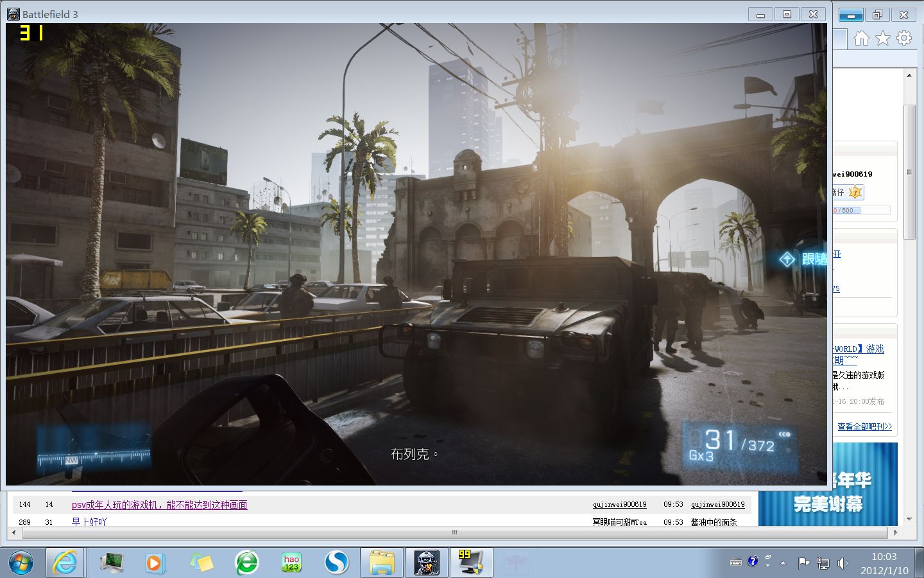This screenshot has width=924, height=578.
Task: Click the horizontal scrollbar thumb
Action: pyautogui.click(x=454, y=532)
